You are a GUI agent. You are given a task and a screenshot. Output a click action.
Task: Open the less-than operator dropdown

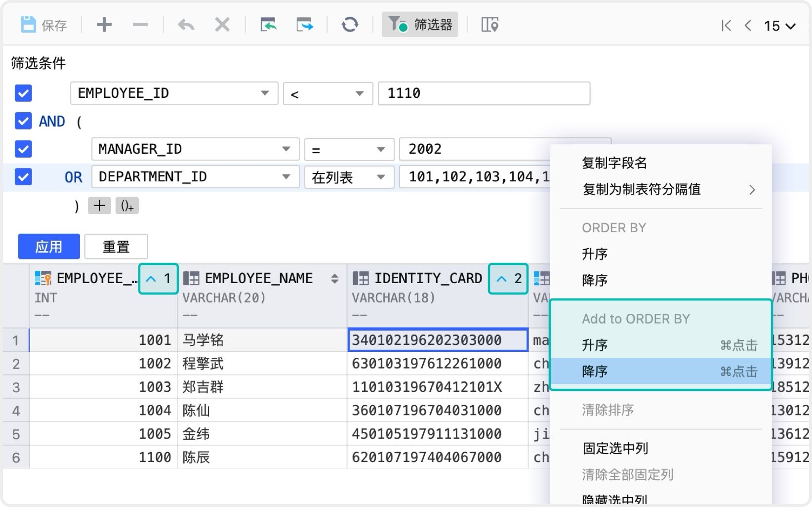pyautogui.click(x=328, y=93)
